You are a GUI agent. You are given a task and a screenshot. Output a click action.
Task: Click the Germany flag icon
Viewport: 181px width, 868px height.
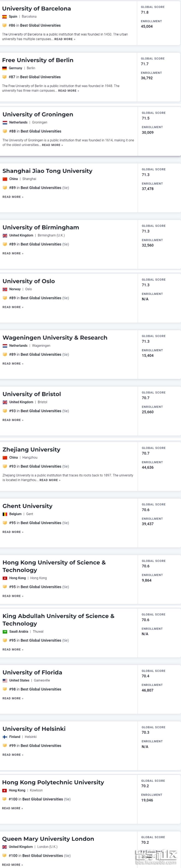pyautogui.click(x=4, y=68)
